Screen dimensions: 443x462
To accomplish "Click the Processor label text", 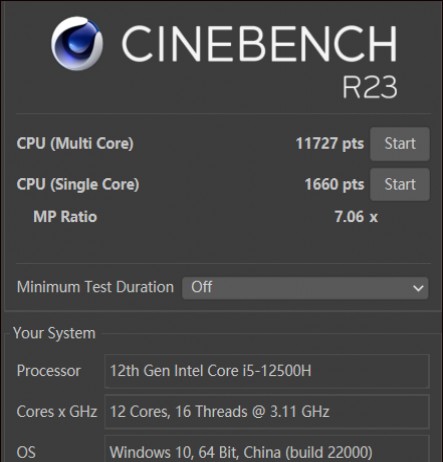I will 49,371.
